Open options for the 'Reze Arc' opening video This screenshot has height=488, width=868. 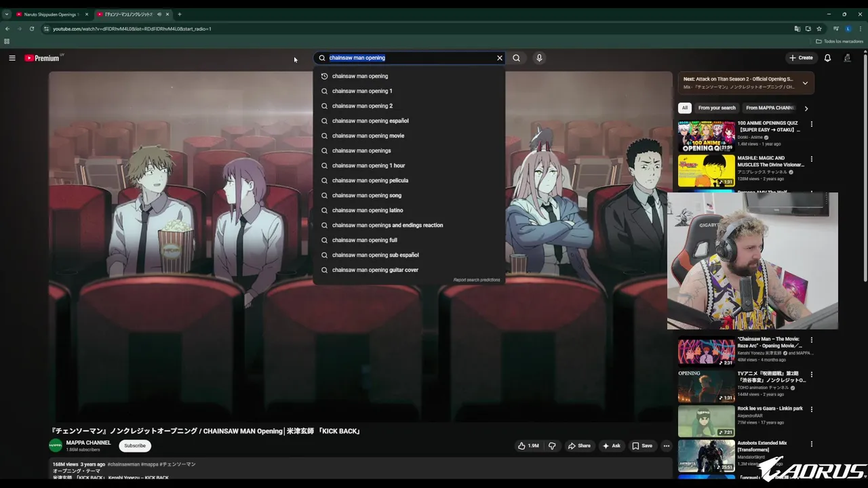tap(812, 340)
